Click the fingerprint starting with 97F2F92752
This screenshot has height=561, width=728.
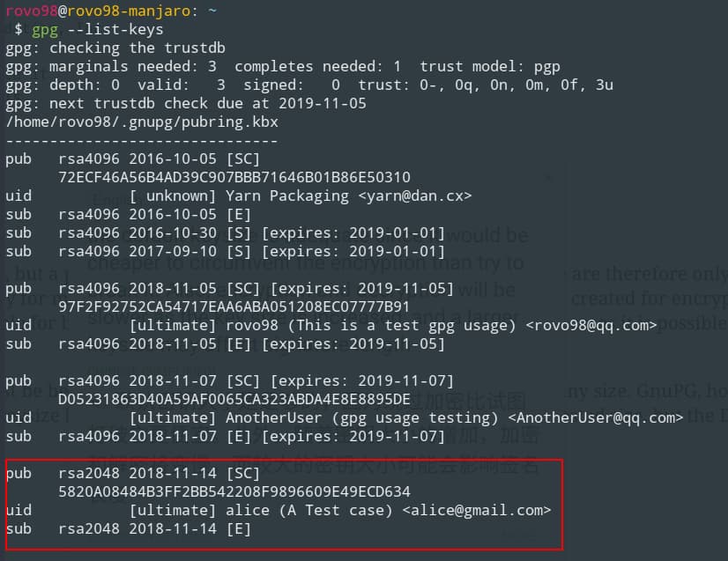(234, 306)
